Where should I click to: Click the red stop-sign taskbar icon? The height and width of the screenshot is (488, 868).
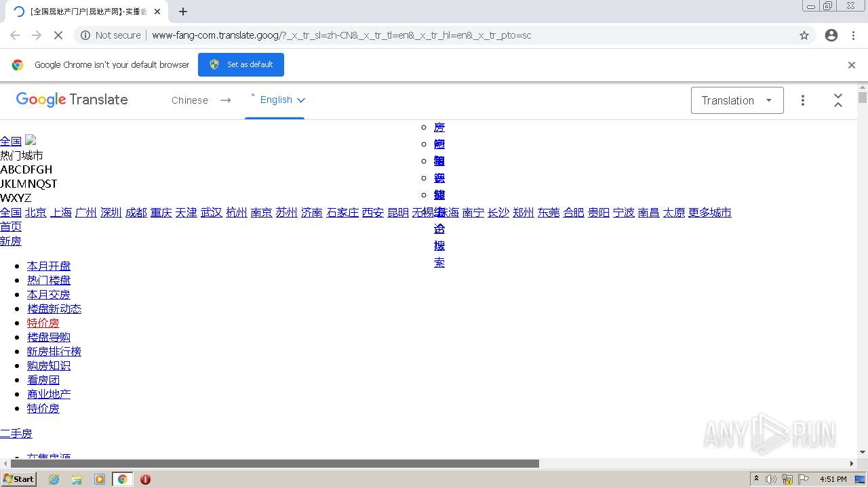[x=145, y=479]
